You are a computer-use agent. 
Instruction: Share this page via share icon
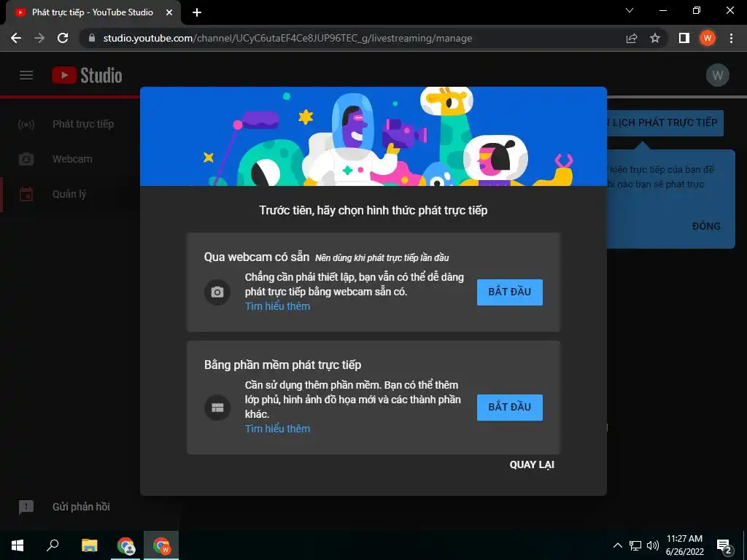click(632, 38)
